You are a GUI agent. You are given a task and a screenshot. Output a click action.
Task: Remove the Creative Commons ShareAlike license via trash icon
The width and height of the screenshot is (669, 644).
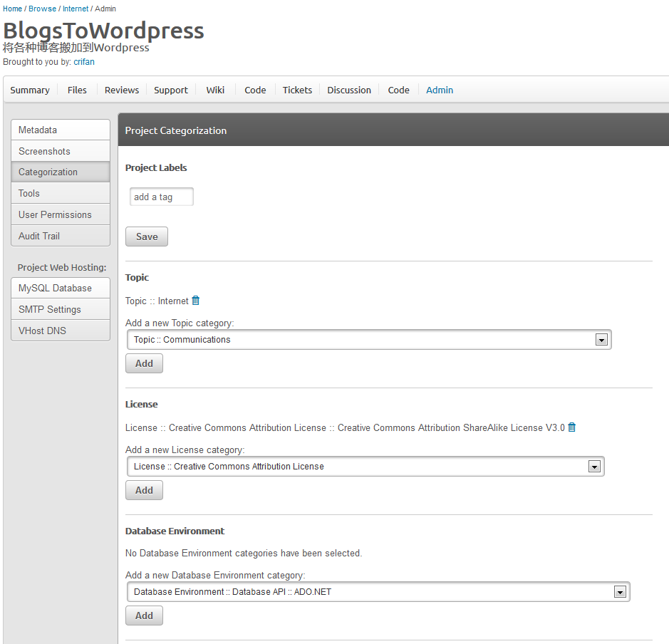(x=571, y=427)
